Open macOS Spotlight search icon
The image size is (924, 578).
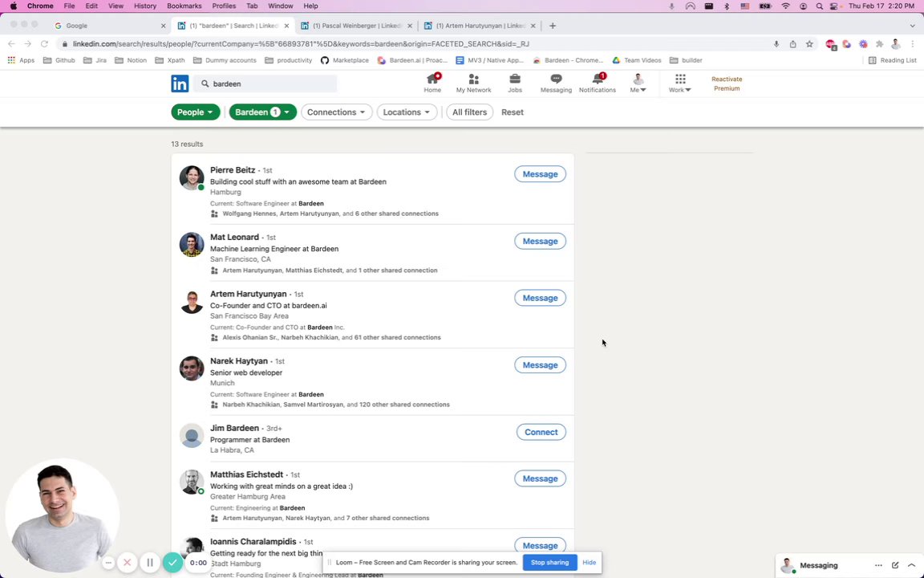pos(819,6)
